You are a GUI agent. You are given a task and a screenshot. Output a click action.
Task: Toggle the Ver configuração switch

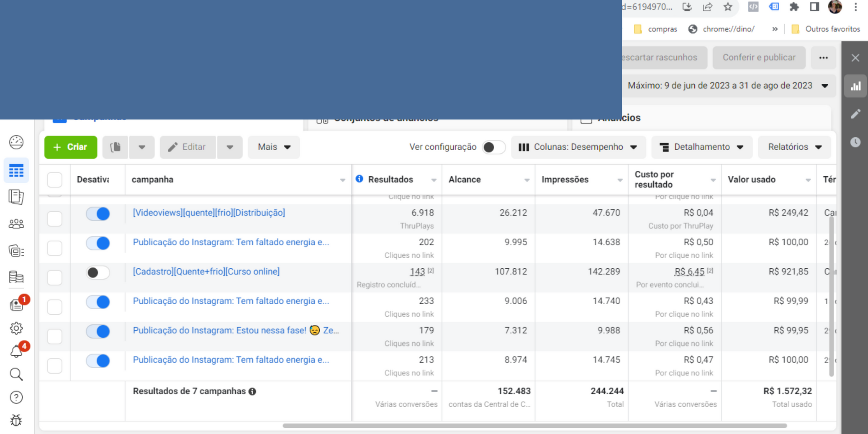pyautogui.click(x=493, y=147)
